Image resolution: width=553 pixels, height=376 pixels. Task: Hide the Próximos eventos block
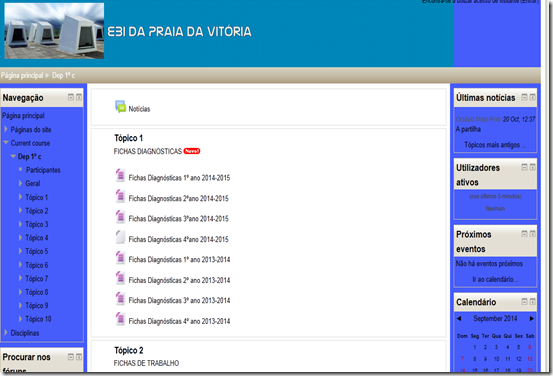(524, 234)
